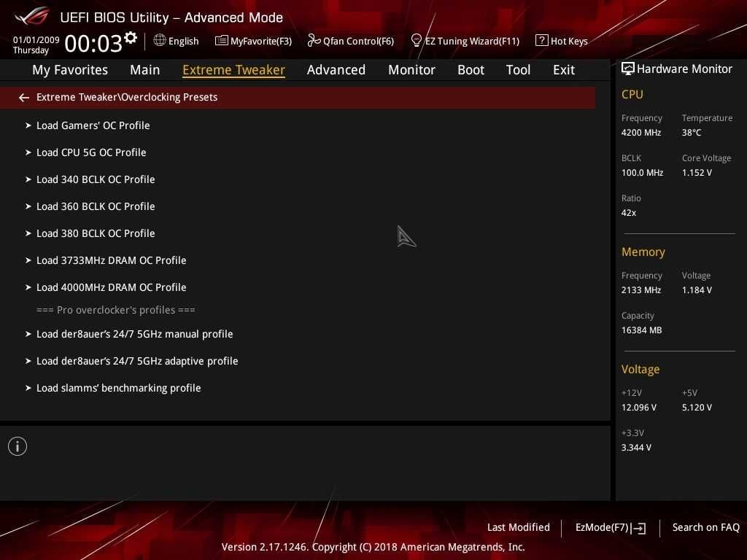Go to the Advanced tab

(336, 70)
